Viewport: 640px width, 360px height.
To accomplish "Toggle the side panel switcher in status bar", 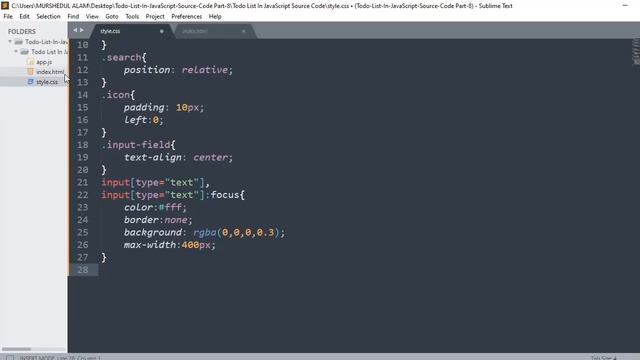I will pos(10,358).
